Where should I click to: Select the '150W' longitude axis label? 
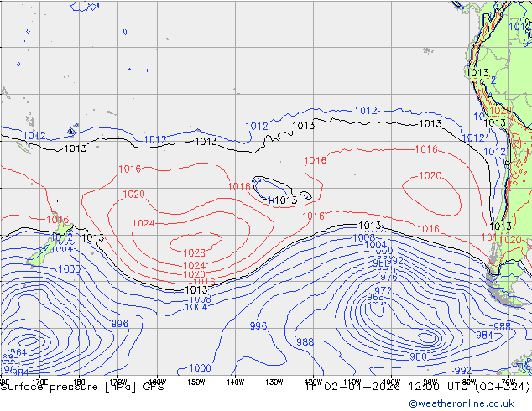click(196, 382)
